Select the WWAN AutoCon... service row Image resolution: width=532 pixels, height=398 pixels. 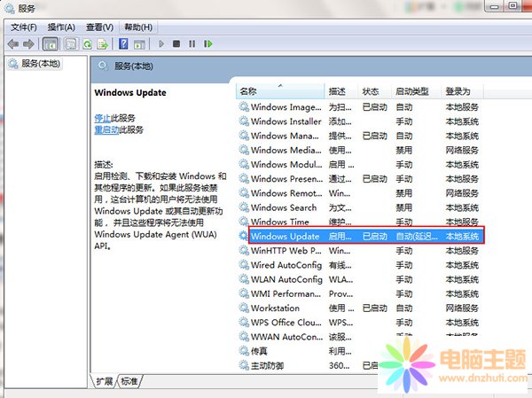pos(360,337)
